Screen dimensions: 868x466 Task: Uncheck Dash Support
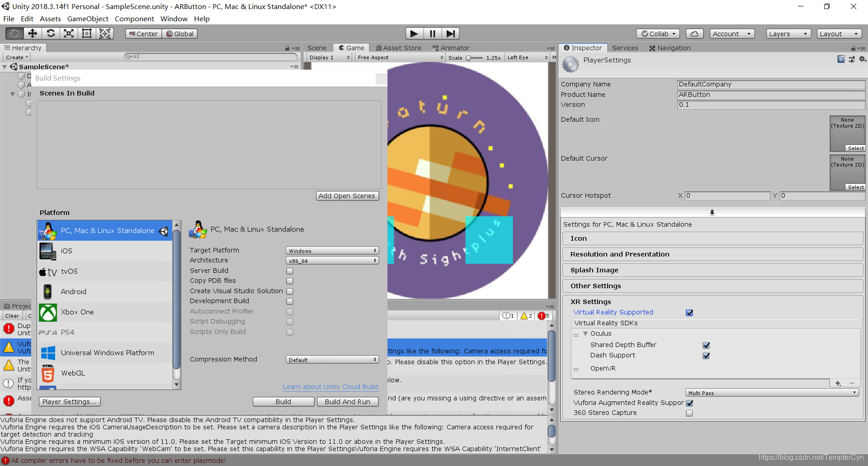706,356
